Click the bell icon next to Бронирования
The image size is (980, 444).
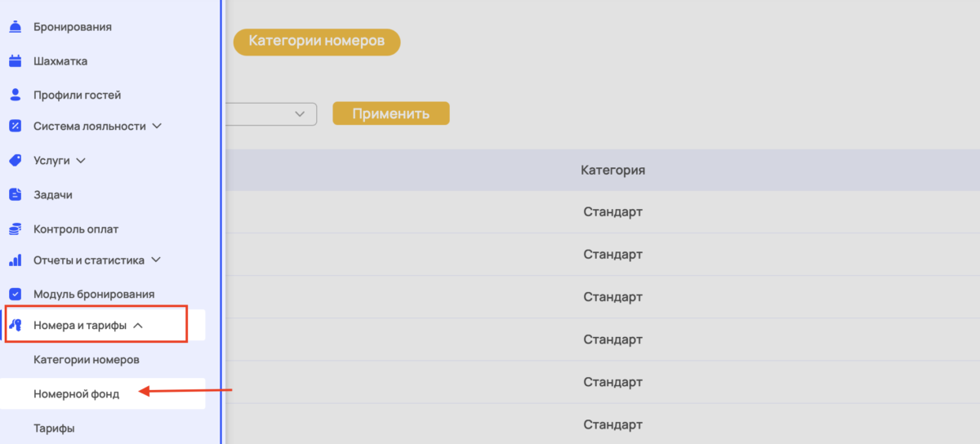15,27
